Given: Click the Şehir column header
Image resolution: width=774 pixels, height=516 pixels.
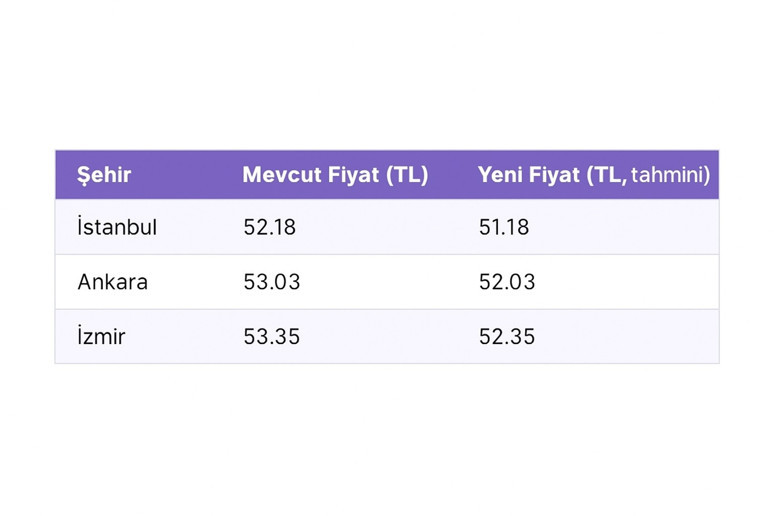Looking at the screenshot, I should (x=104, y=175).
